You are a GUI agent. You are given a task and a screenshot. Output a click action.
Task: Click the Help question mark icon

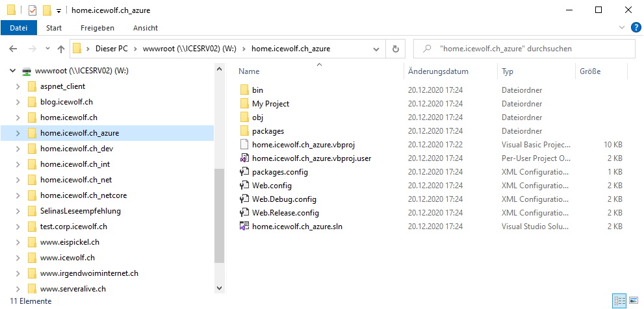(636, 27)
